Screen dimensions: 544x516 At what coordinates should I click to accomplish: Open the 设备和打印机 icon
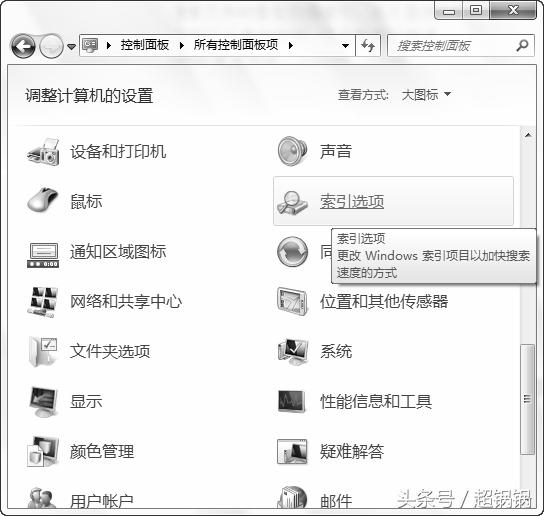tap(43, 152)
